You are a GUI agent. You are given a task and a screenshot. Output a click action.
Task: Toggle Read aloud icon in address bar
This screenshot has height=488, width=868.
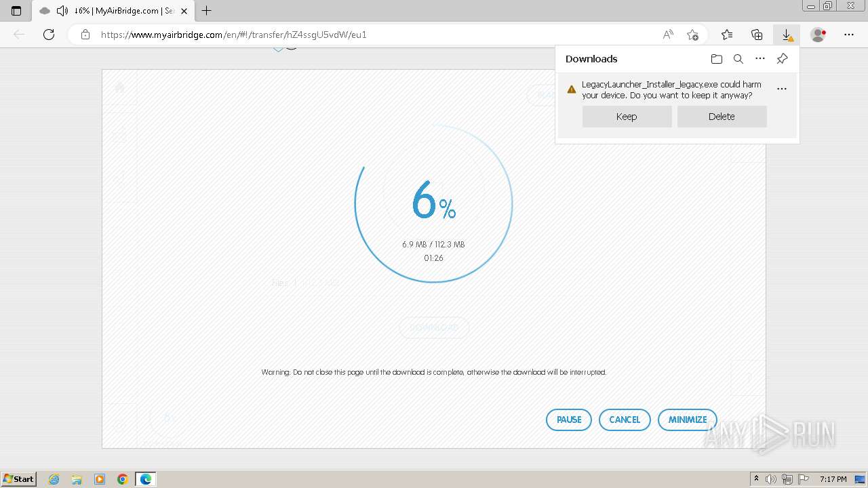pos(668,35)
